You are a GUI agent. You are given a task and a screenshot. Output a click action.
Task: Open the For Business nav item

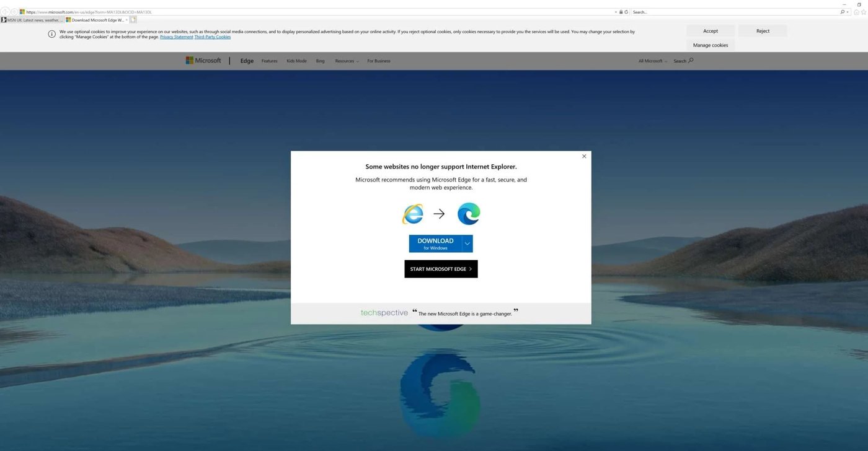[379, 61]
